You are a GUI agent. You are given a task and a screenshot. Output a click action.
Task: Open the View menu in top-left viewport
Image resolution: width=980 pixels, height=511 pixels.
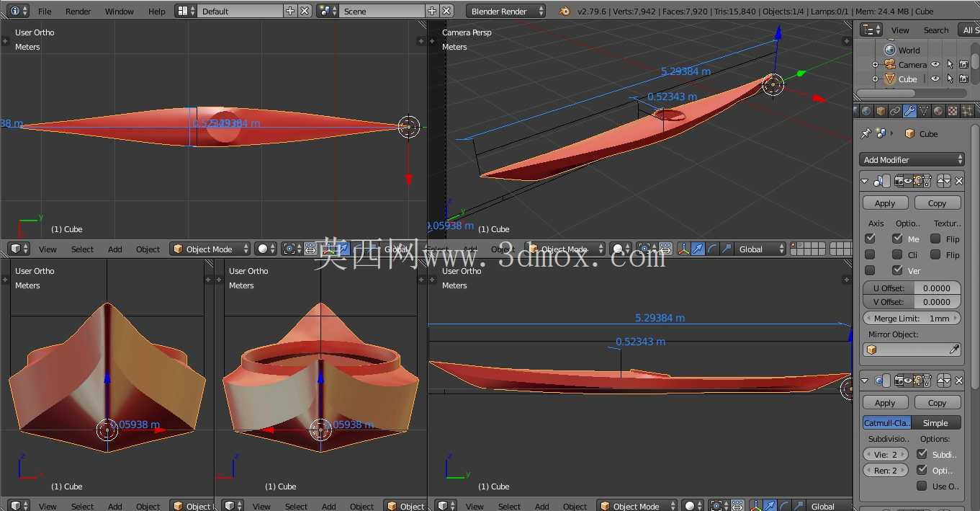point(48,249)
